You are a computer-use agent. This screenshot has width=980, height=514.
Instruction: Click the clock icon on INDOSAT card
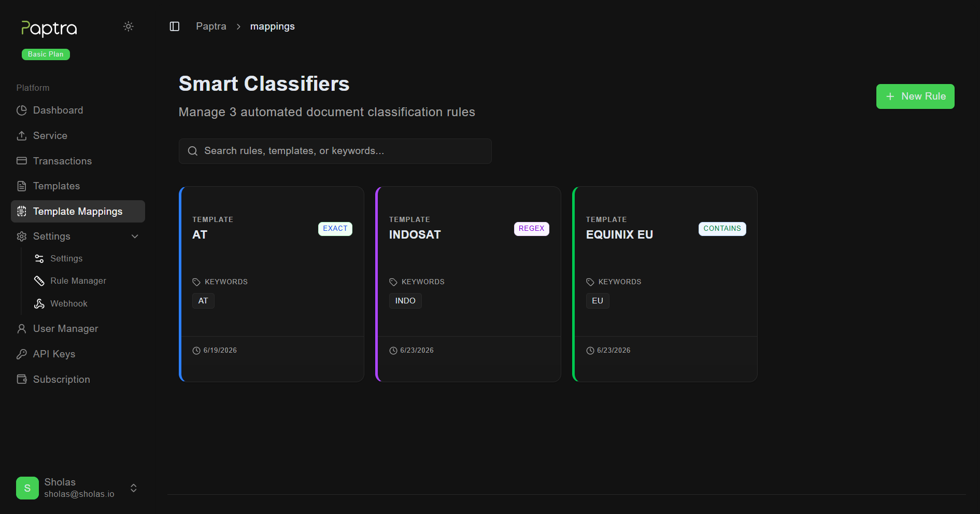393,351
